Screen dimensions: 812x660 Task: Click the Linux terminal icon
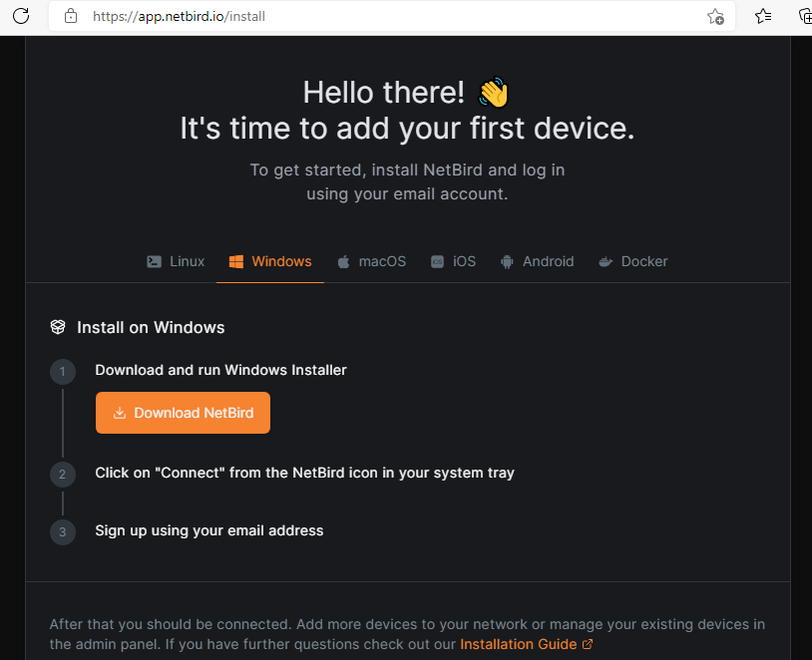pyautogui.click(x=155, y=261)
